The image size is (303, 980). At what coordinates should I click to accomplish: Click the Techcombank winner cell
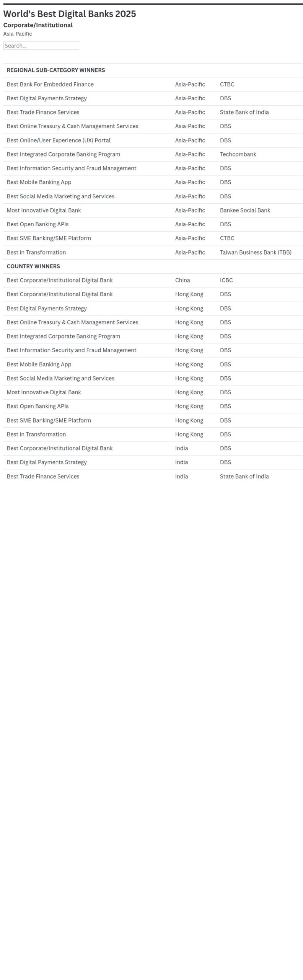point(238,154)
